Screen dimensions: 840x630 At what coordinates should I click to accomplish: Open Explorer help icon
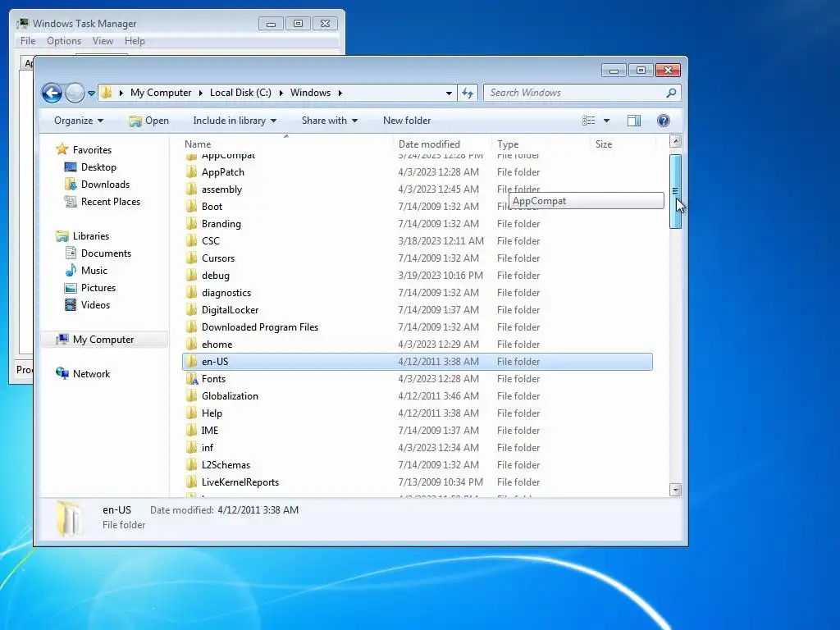click(x=663, y=121)
